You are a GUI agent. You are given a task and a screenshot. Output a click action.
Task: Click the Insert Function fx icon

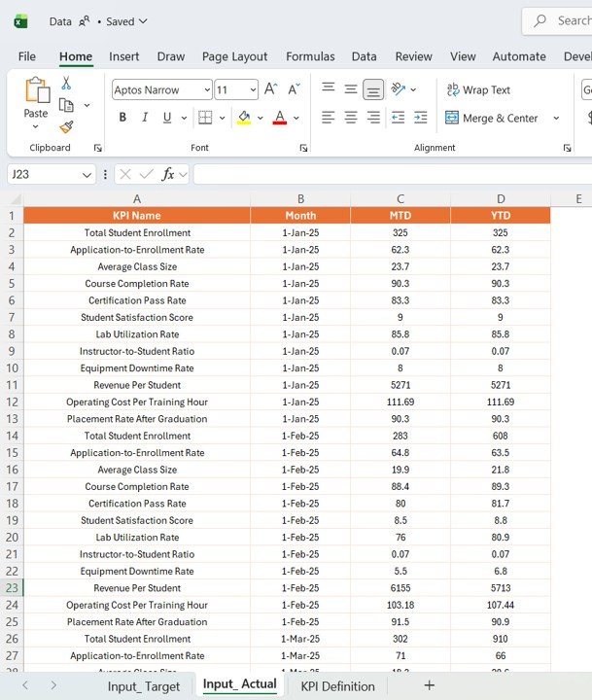point(168,174)
